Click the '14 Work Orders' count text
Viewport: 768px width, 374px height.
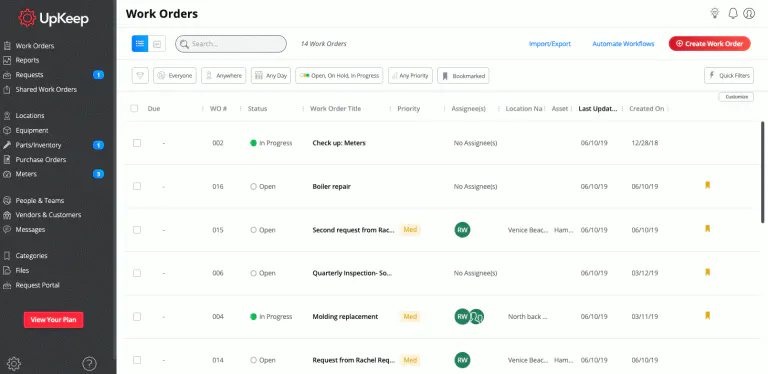click(323, 44)
